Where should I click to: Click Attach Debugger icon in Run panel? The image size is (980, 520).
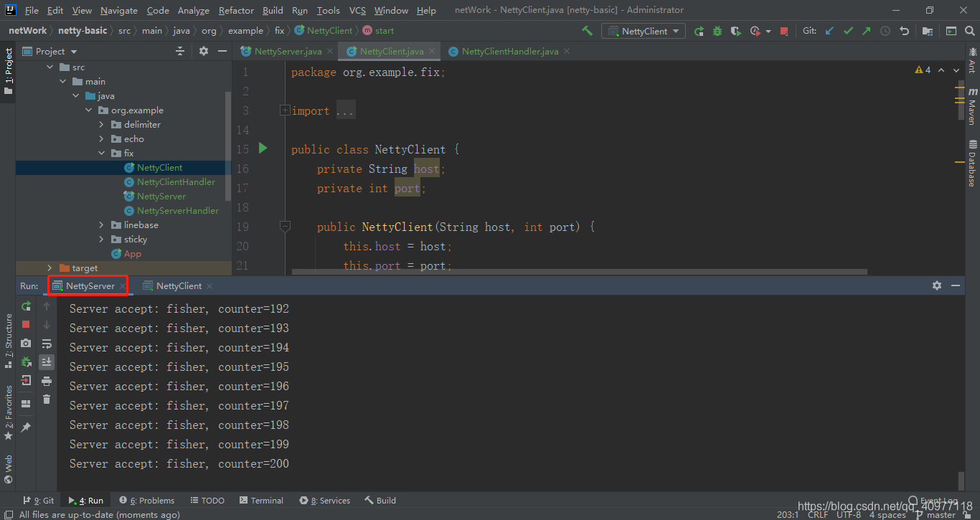[26, 362]
